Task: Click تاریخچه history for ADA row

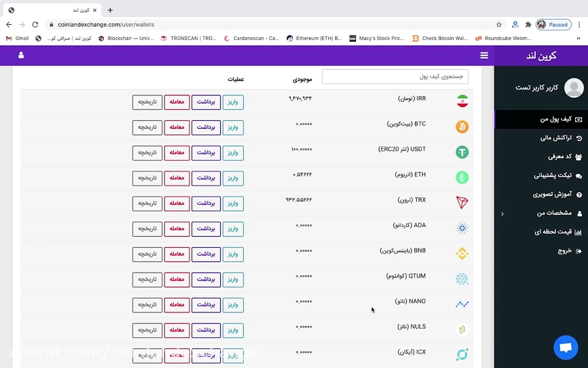Action: click(147, 229)
